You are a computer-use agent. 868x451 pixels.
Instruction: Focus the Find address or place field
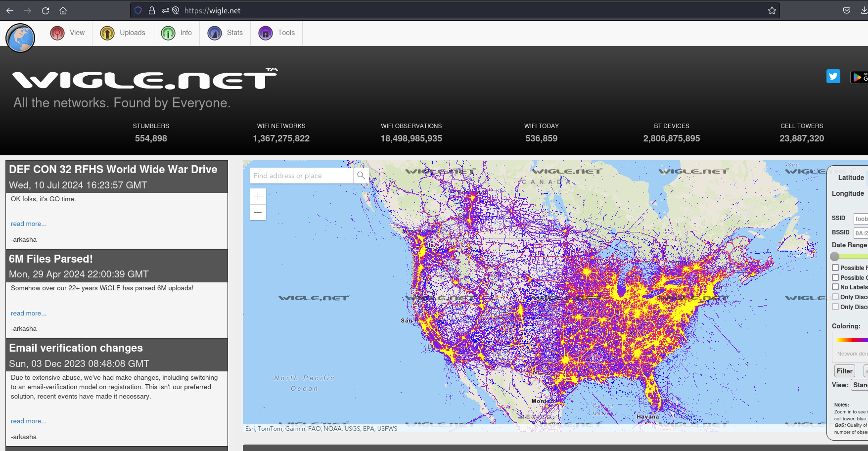[x=302, y=176]
